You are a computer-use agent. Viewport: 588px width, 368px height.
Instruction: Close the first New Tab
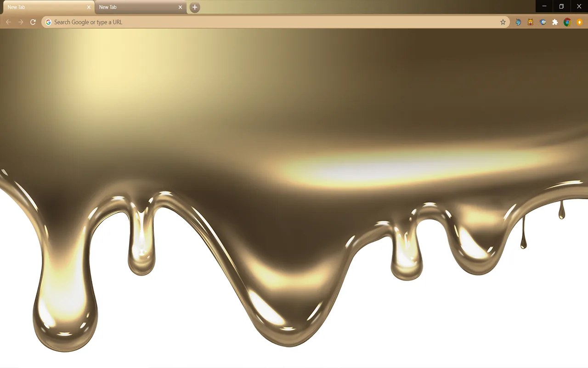[89, 7]
